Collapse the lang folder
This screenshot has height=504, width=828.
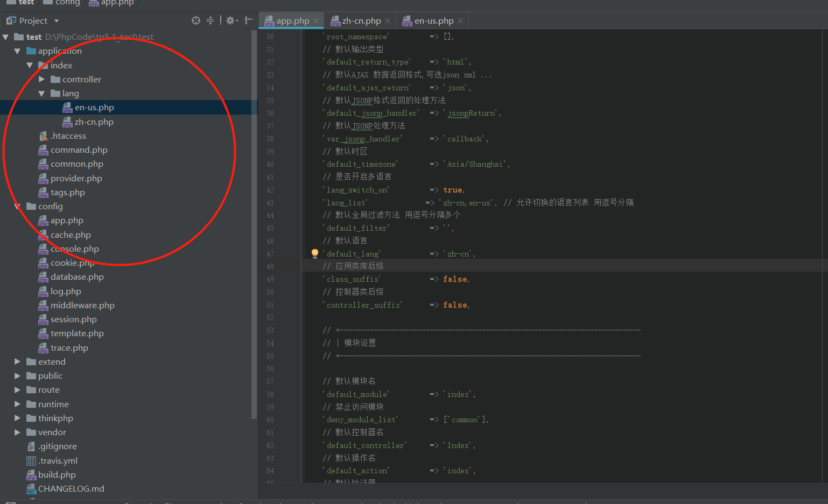(41, 93)
